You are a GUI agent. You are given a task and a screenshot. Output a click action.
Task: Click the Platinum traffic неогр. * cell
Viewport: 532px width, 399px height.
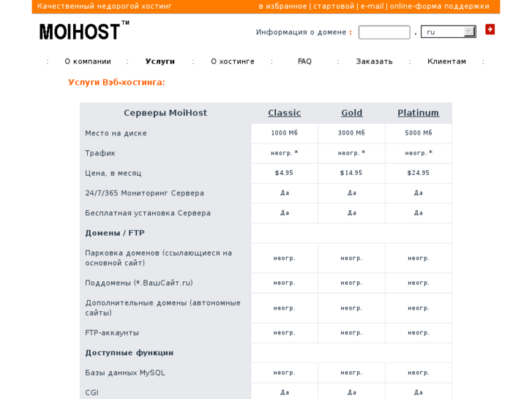point(419,153)
